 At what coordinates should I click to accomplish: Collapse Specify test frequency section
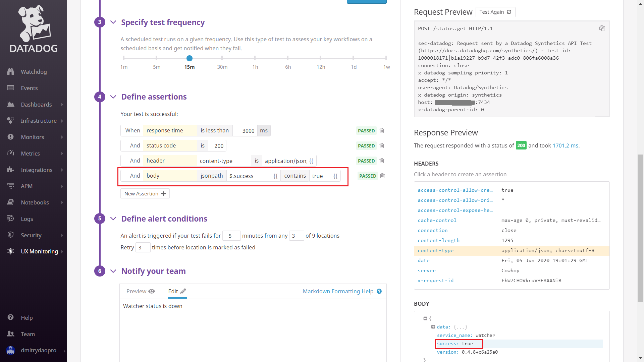[113, 22]
